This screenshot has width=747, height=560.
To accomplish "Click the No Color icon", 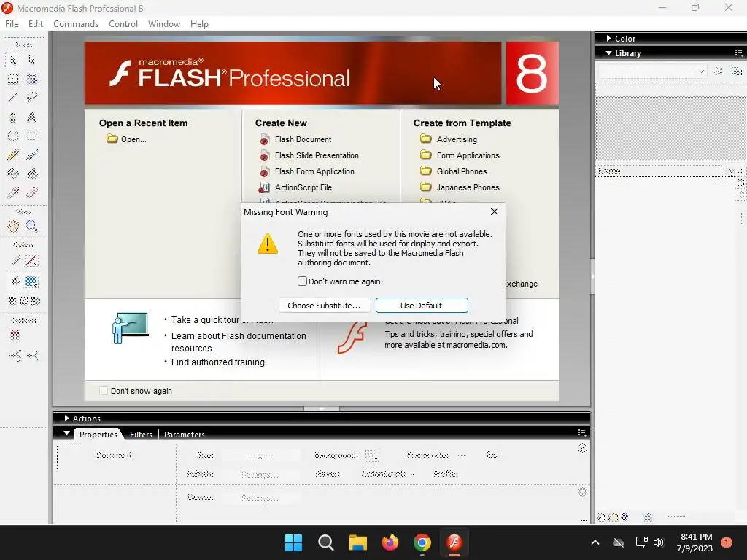I will pyautogui.click(x=24, y=300).
